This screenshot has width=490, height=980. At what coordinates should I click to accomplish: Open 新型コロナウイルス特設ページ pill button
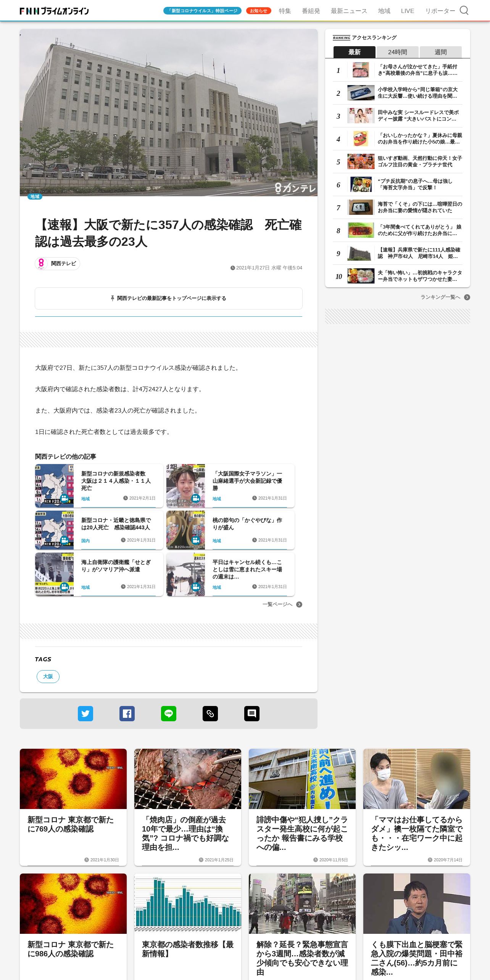203,11
